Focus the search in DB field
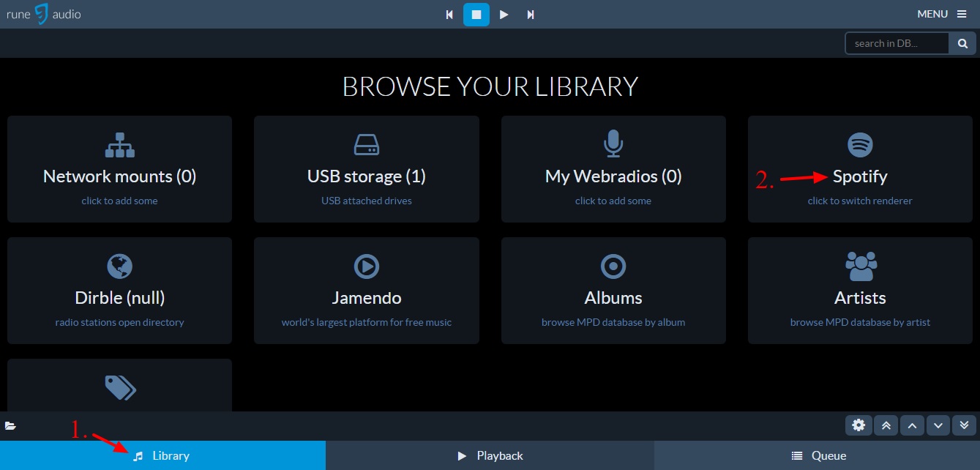The image size is (980, 470). [x=897, y=43]
